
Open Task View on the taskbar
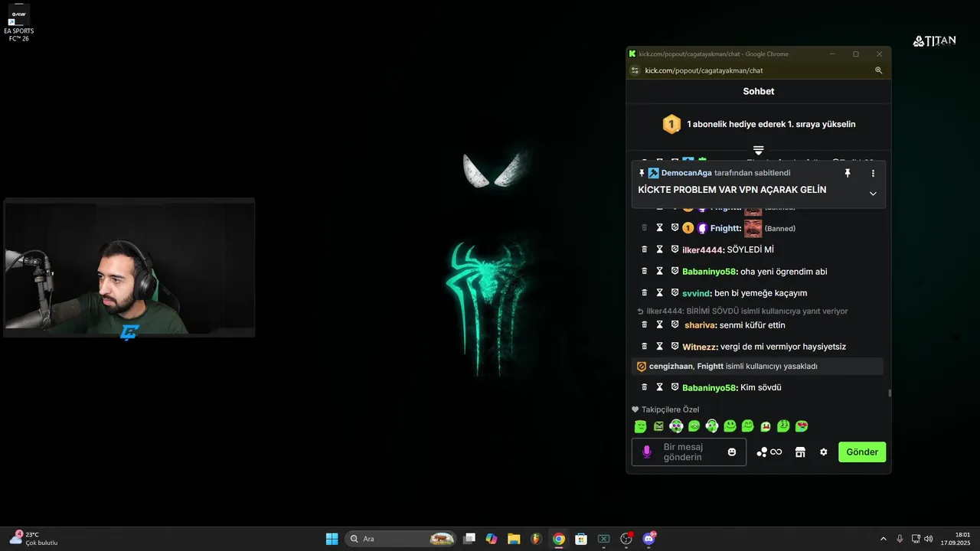(x=469, y=539)
